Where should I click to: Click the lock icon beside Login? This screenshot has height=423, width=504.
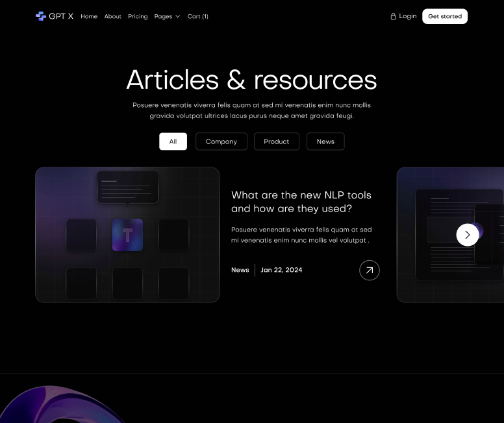click(393, 16)
